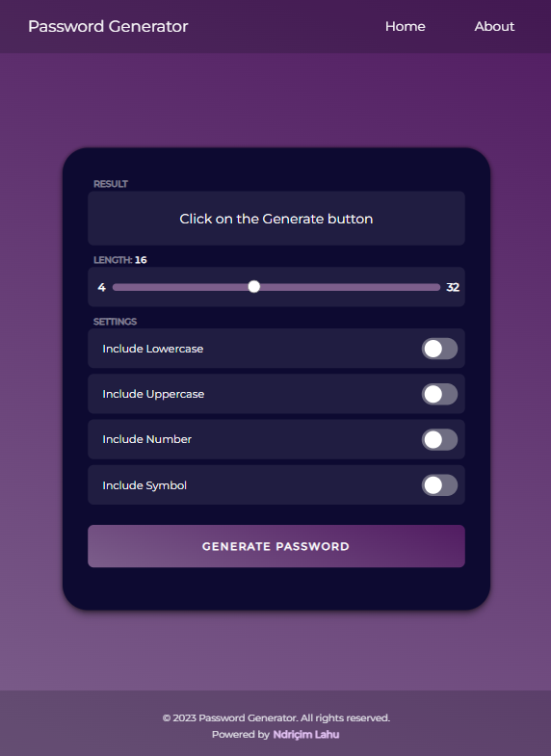
Task: Go to the Home page
Action: [x=405, y=27]
